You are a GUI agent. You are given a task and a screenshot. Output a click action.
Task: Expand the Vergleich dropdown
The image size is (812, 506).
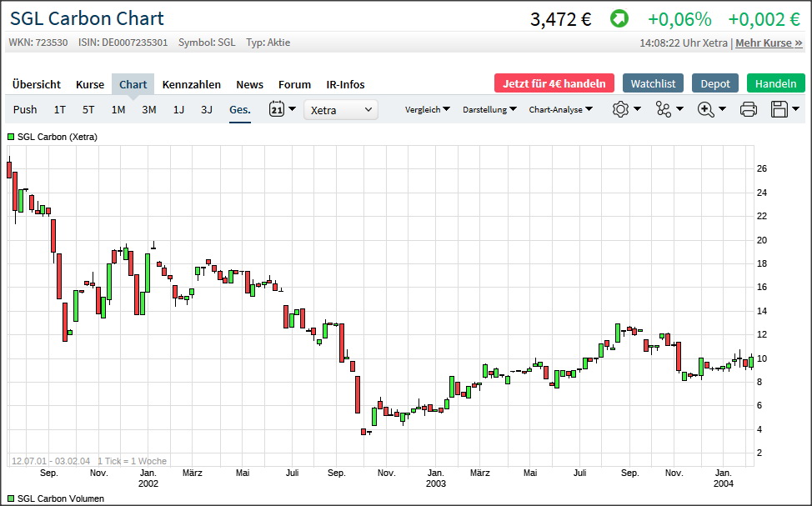tap(427, 109)
